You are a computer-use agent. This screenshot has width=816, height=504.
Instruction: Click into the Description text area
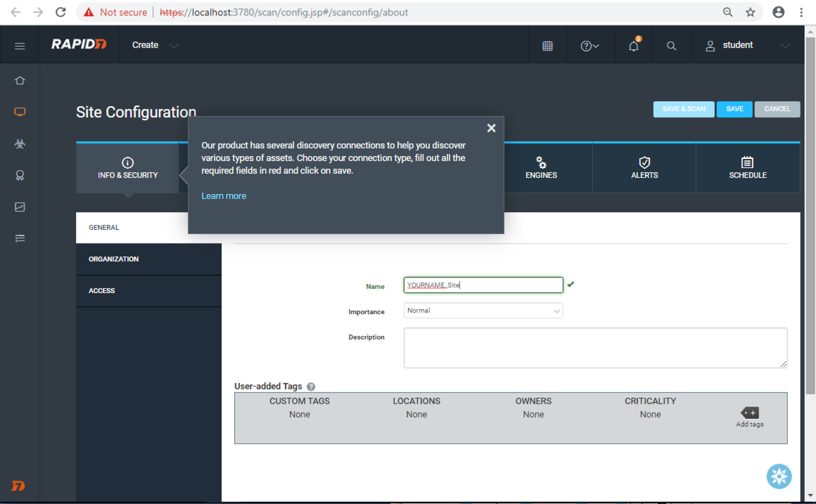point(595,347)
